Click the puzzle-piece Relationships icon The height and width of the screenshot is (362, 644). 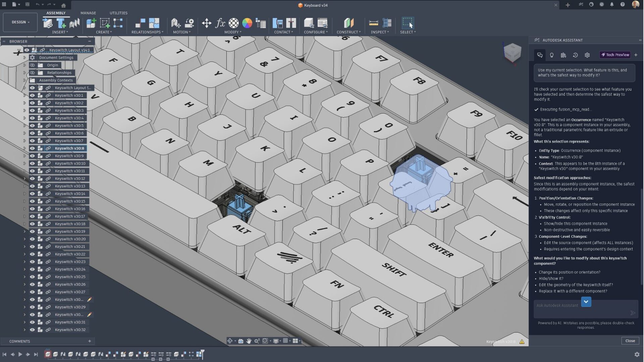pos(154,23)
